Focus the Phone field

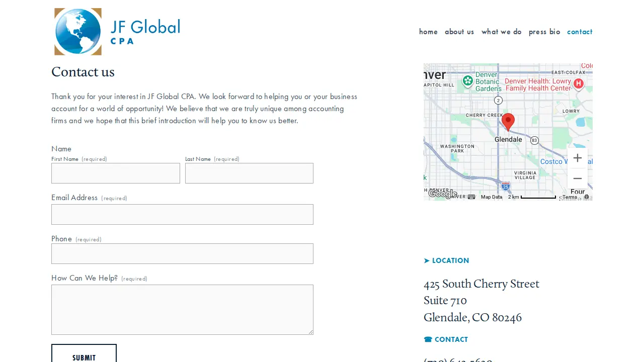[x=182, y=253]
